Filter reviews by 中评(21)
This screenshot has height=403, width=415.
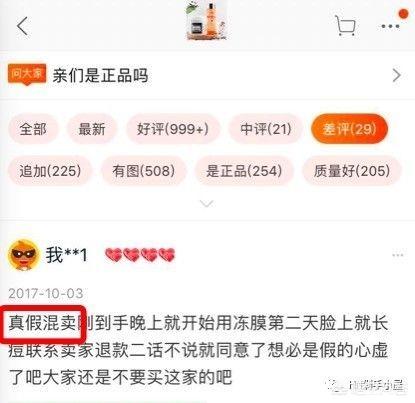click(x=266, y=129)
